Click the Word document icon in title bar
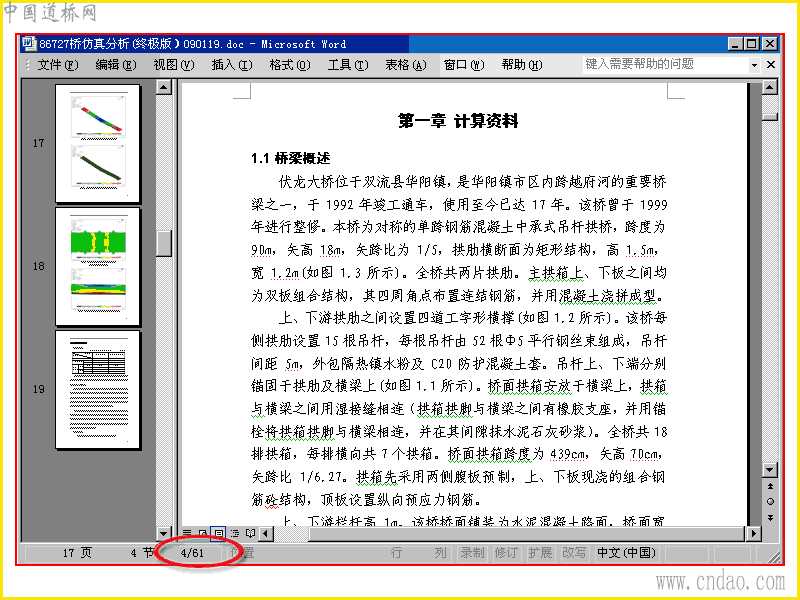 coord(30,44)
